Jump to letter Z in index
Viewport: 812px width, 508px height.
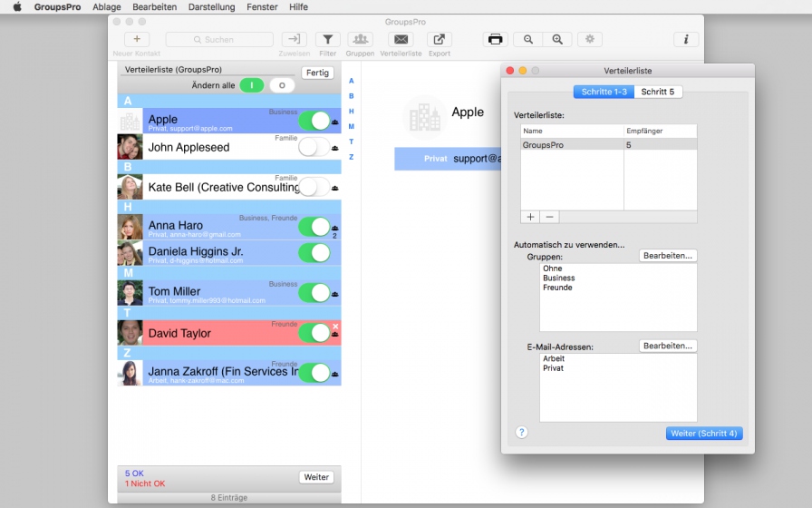pyautogui.click(x=351, y=157)
